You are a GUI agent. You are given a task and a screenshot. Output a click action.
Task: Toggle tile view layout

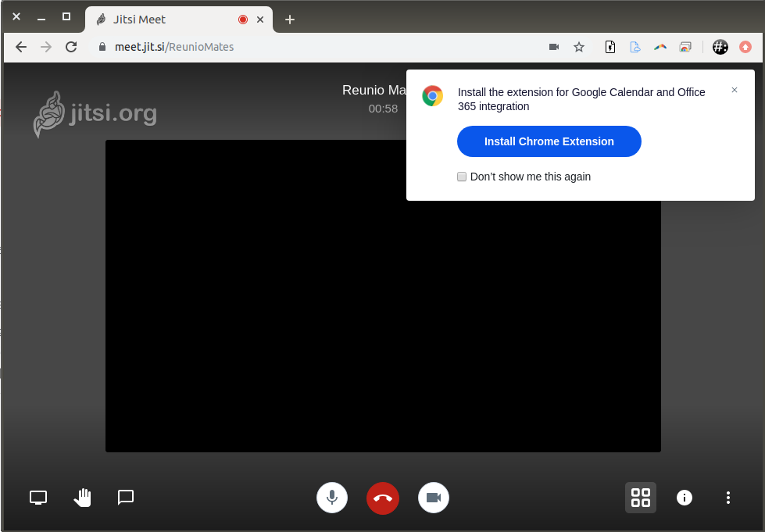(x=641, y=498)
